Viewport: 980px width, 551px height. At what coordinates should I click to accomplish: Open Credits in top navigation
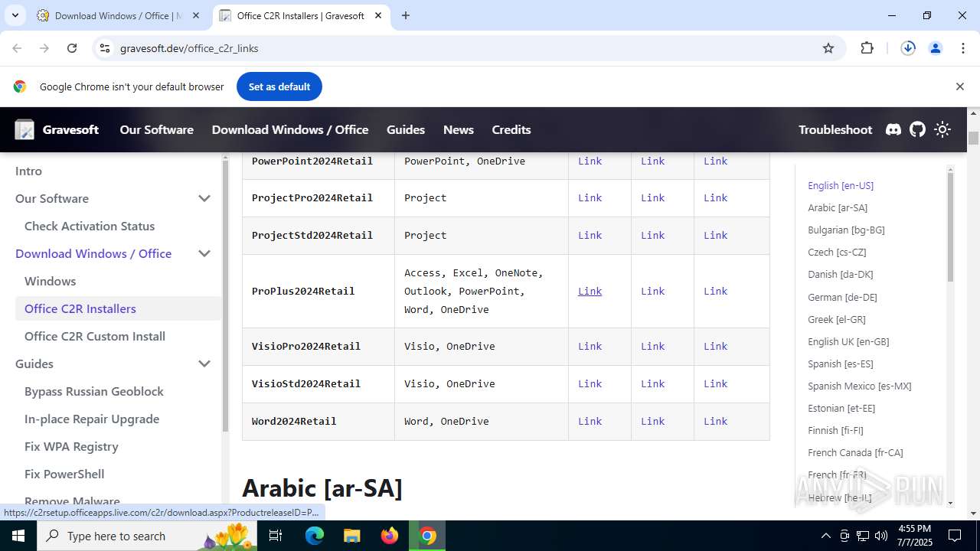511,129
